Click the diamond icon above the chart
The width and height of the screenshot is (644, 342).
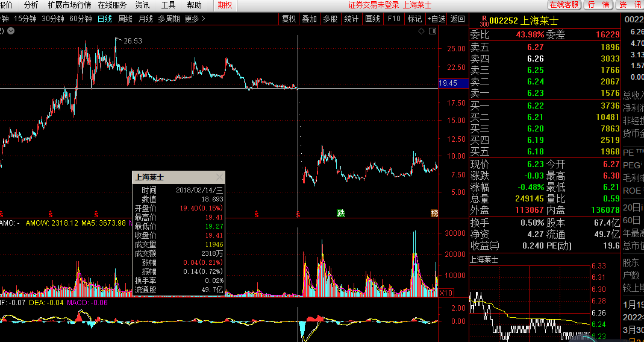pyautogui.click(x=421, y=31)
